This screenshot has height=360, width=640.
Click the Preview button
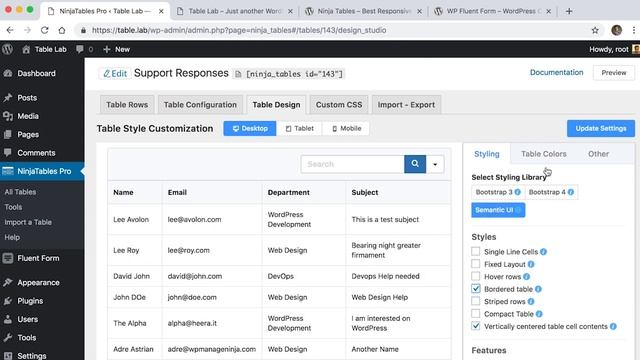614,73
